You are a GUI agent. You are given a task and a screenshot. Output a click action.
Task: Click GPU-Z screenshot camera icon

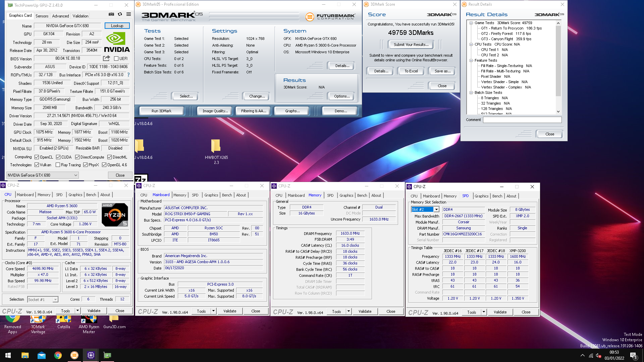(x=111, y=14)
